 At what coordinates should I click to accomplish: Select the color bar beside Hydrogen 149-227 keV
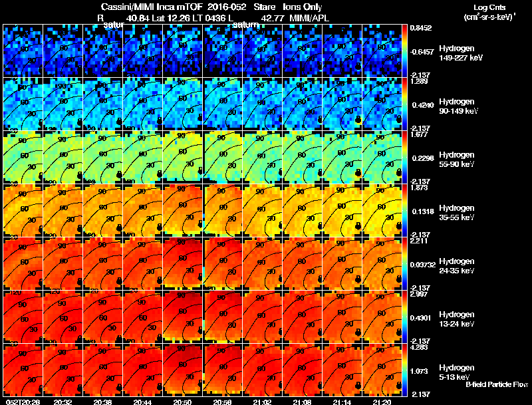click(x=404, y=51)
